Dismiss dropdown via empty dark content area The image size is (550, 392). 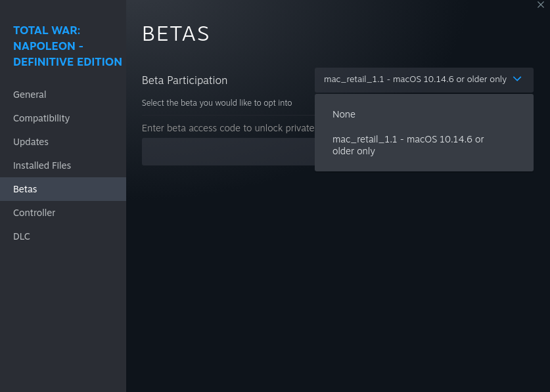[336, 280]
